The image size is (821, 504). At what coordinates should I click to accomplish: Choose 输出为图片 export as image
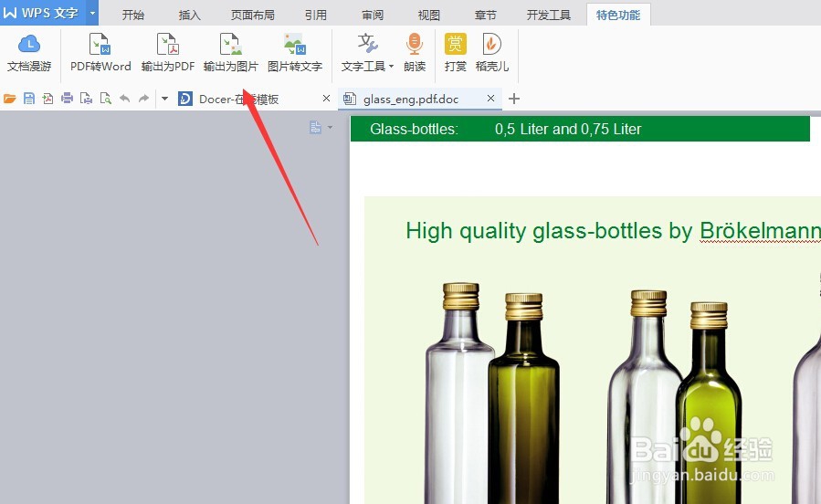(x=230, y=52)
